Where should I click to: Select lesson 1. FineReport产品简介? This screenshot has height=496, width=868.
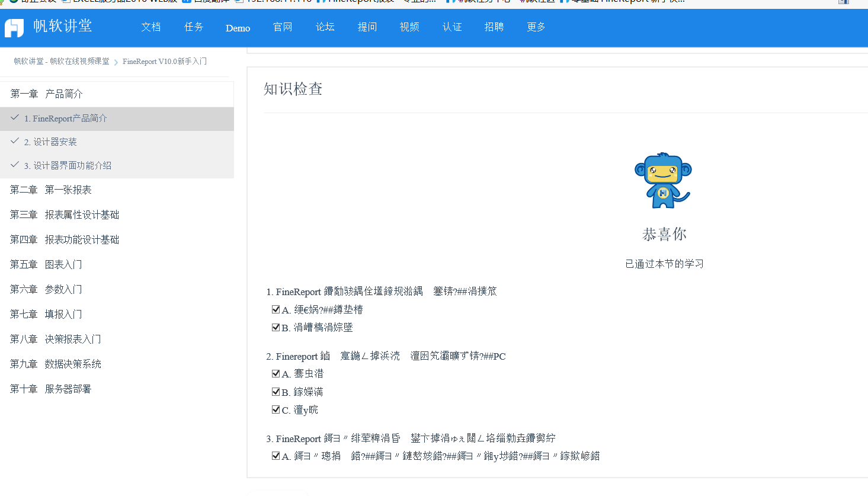pyautogui.click(x=117, y=119)
